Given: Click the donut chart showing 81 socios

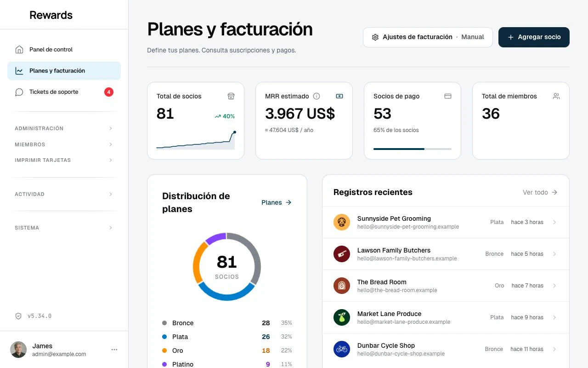Looking at the screenshot, I should (x=227, y=267).
